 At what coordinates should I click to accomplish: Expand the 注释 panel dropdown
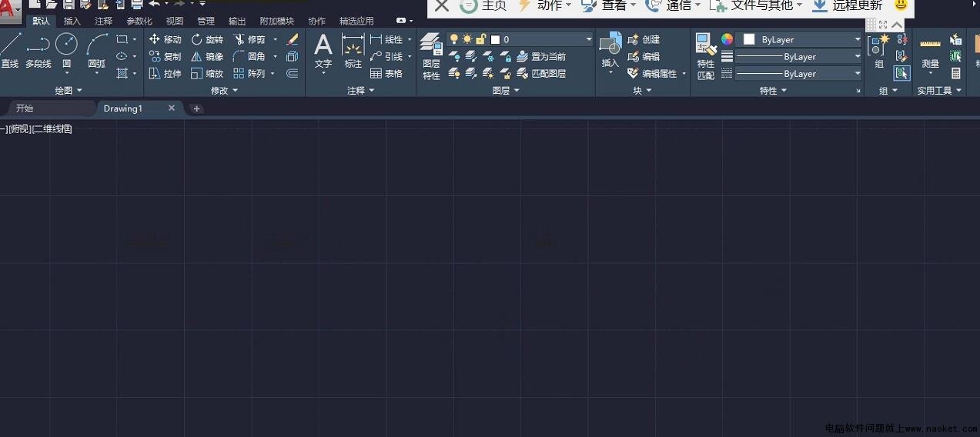(x=360, y=91)
